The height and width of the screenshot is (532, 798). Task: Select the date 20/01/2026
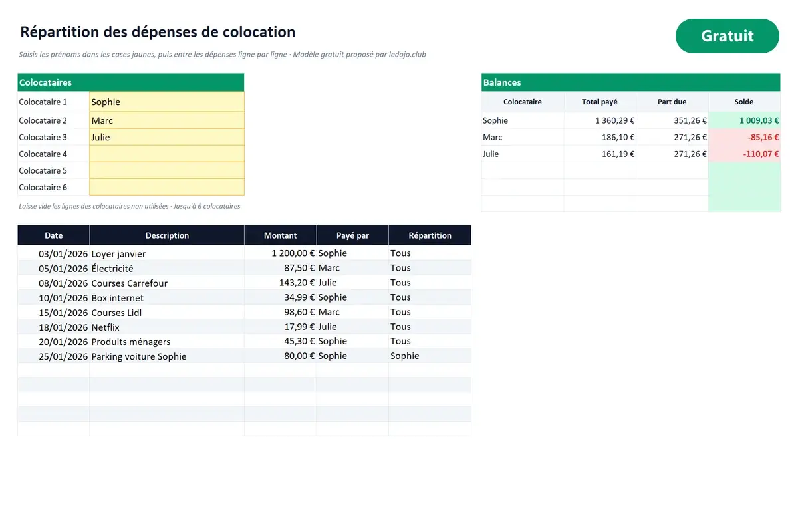point(54,341)
